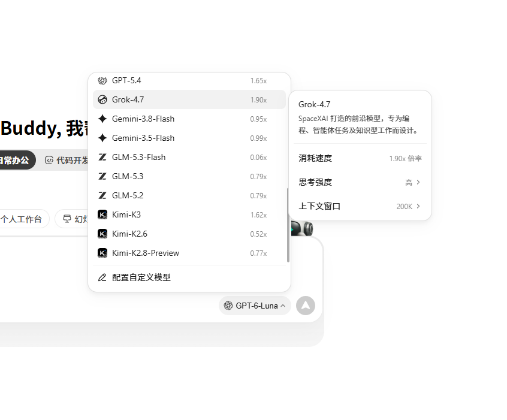Select the GPT-5.4 model

(x=189, y=80)
